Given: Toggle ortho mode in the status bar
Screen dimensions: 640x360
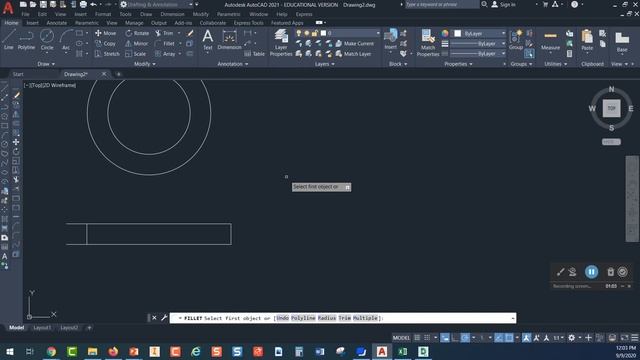Looking at the screenshot, I should pyautogui.click(x=455, y=338).
